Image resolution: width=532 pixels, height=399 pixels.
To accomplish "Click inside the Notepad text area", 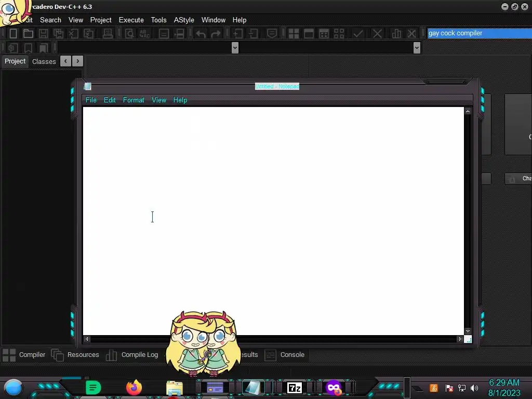I will 273,221.
